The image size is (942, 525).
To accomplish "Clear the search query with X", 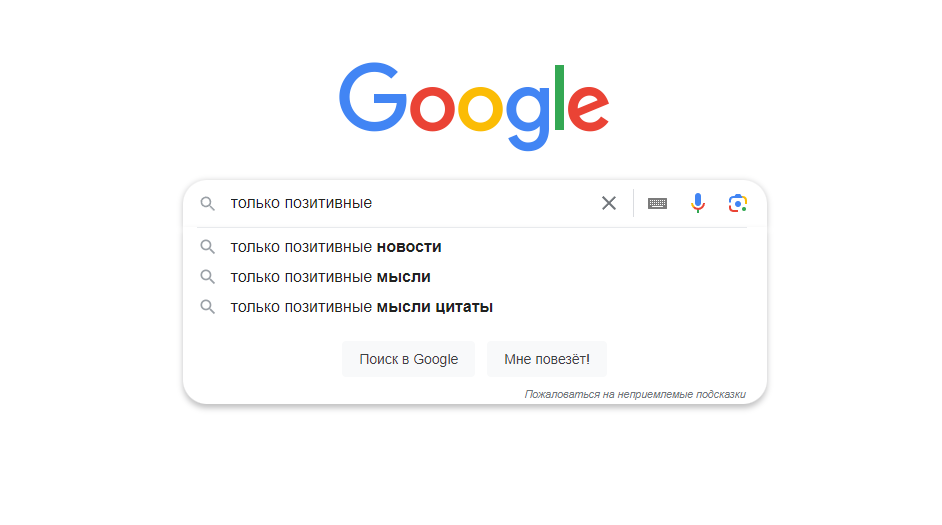I will tap(609, 203).
